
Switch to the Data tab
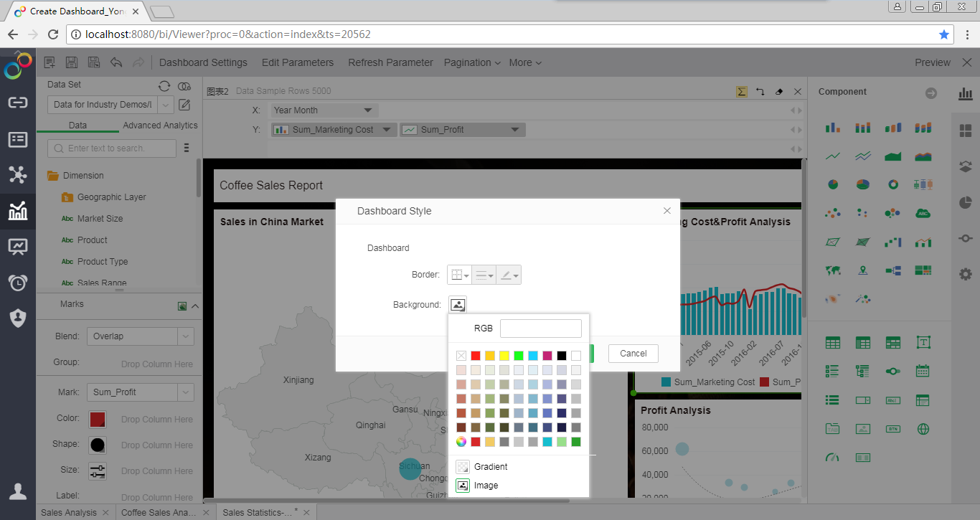pos(77,126)
